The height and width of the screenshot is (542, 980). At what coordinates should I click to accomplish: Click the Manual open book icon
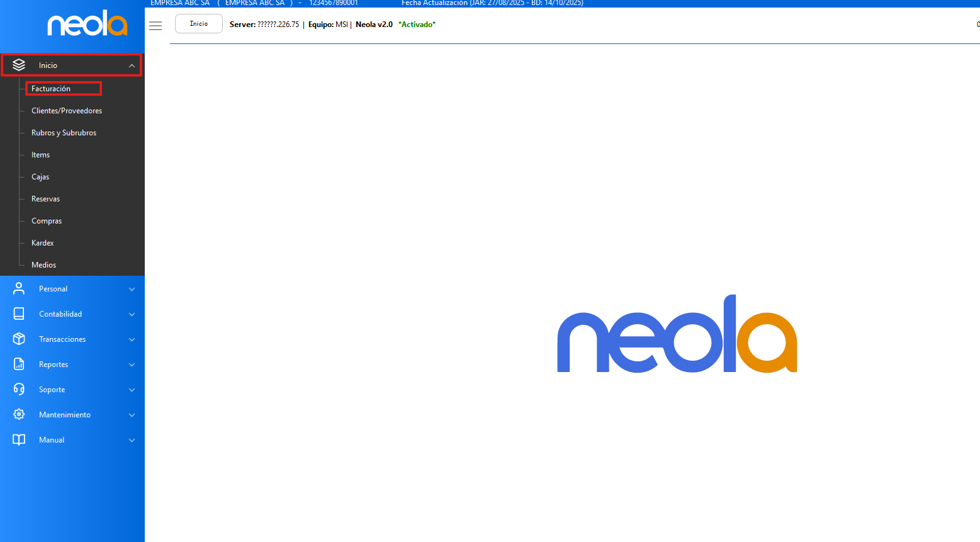[19, 439]
